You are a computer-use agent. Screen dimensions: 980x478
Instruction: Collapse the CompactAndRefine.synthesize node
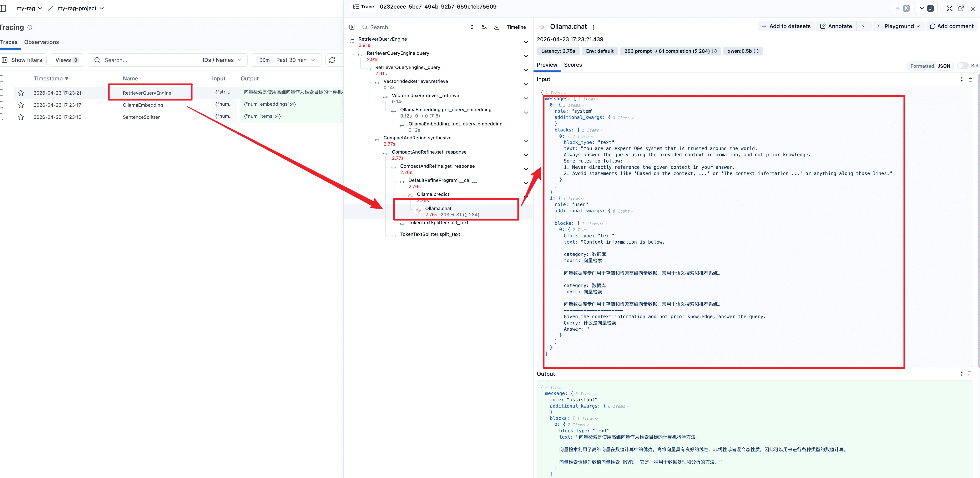pos(526,141)
